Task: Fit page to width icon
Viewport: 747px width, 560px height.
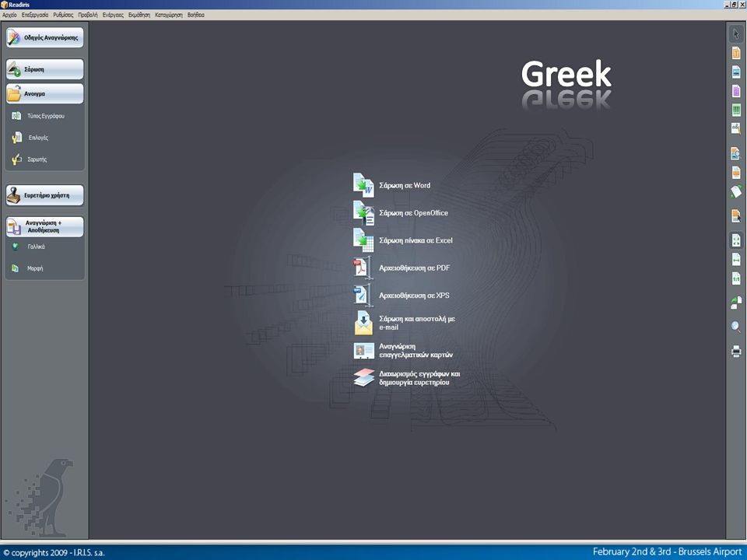Action: [736, 260]
